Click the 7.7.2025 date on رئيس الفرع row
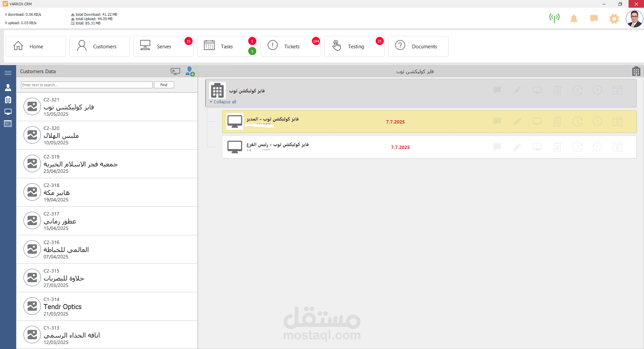644x349 pixels. 400,147
